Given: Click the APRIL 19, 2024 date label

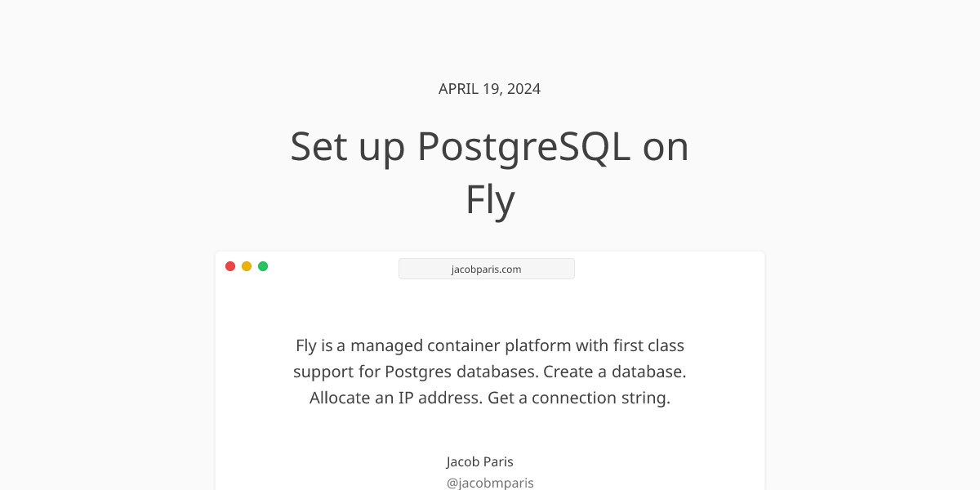Looking at the screenshot, I should 489,88.
